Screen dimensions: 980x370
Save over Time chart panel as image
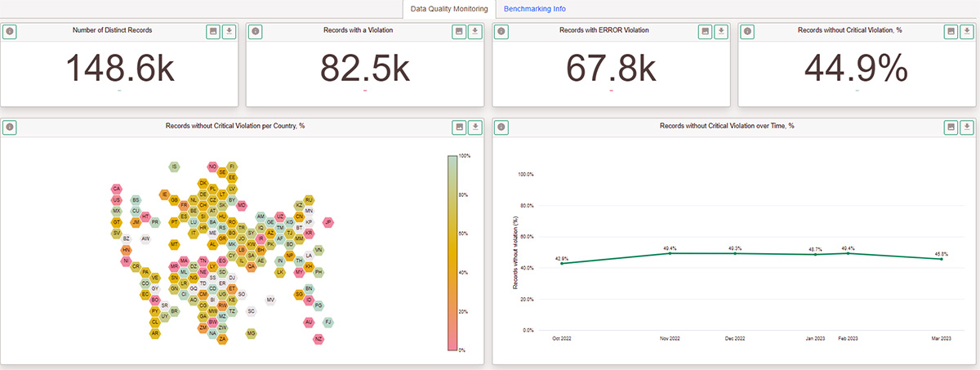point(951,127)
